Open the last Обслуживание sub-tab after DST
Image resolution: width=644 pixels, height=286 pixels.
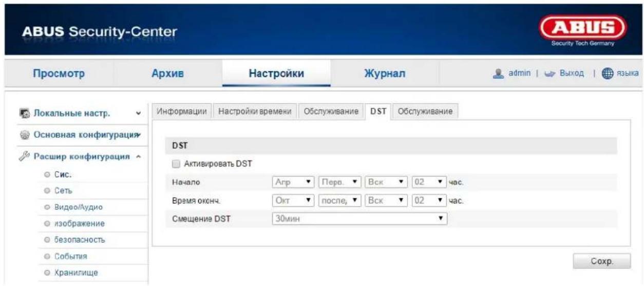click(425, 112)
